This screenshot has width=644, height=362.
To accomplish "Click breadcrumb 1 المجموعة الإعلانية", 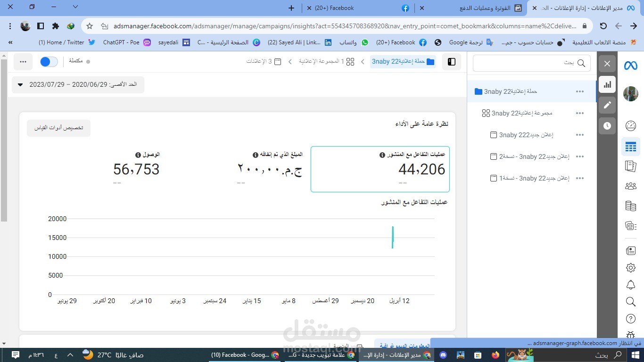I will click(326, 62).
